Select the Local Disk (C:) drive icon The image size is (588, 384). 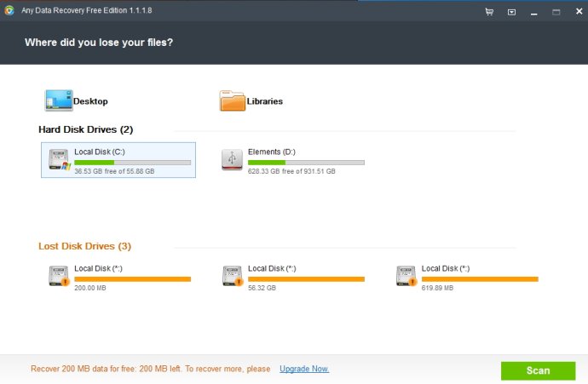[60, 159]
